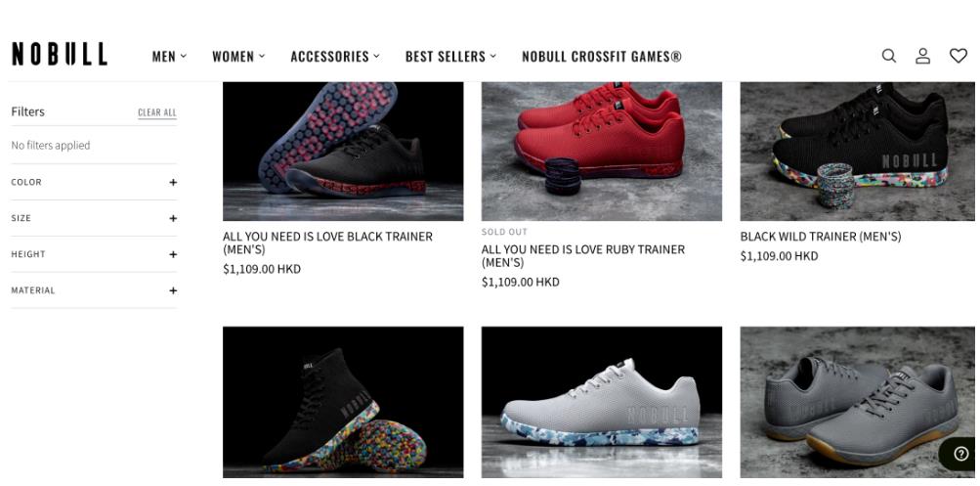The height and width of the screenshot is (486, 980).
Task: Go to NOBULL CrossFit Games page
Action: click(602, 57)
